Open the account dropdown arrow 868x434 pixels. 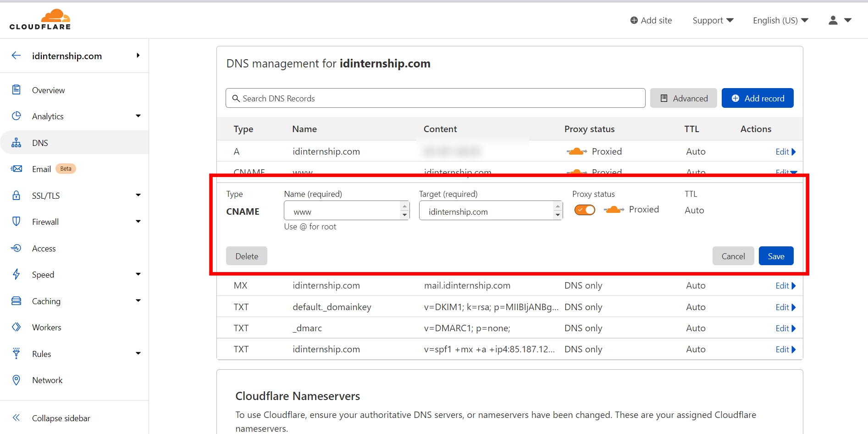[848, 20]
